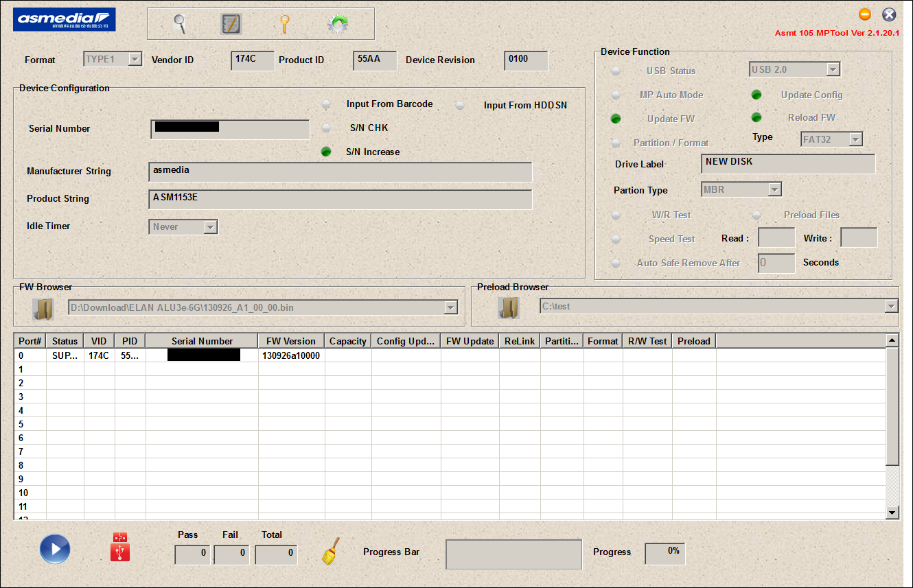Enable Partition / Format option

tap(616, 143)
